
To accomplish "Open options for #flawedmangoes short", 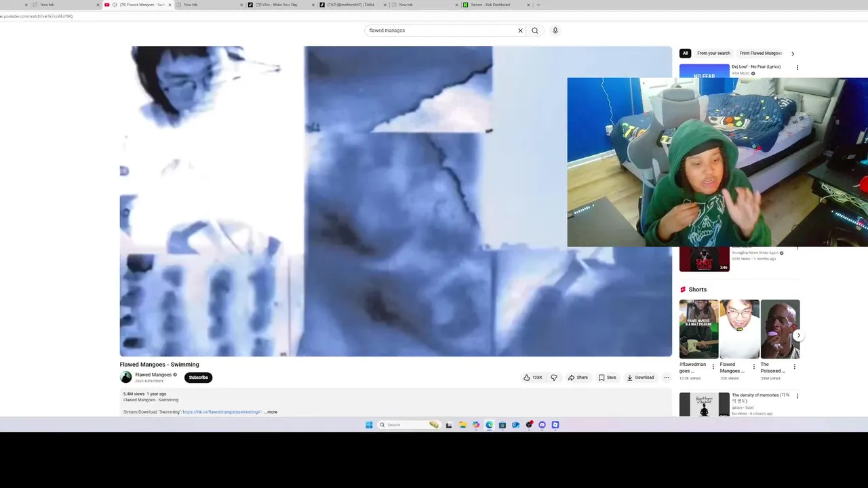I will pos(713,367).
